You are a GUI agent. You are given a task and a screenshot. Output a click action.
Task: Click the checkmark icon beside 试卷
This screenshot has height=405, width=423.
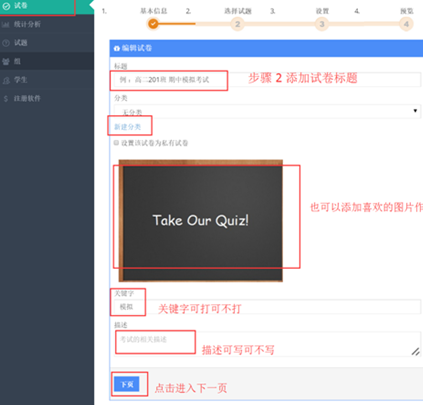point(6,6)
